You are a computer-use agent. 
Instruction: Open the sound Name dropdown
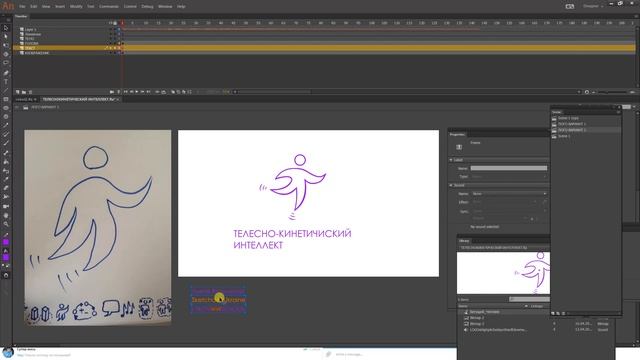point(509,193)
